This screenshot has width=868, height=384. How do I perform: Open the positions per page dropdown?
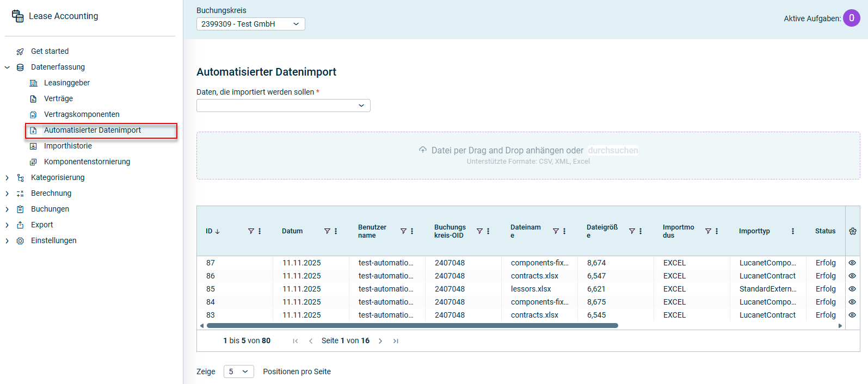(238, 371)
